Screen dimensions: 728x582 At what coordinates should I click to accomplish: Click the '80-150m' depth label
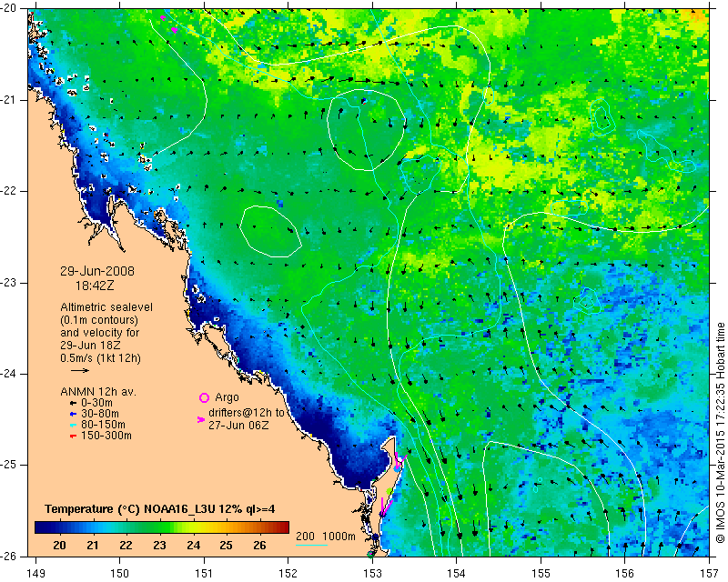(x=103, y=425)
